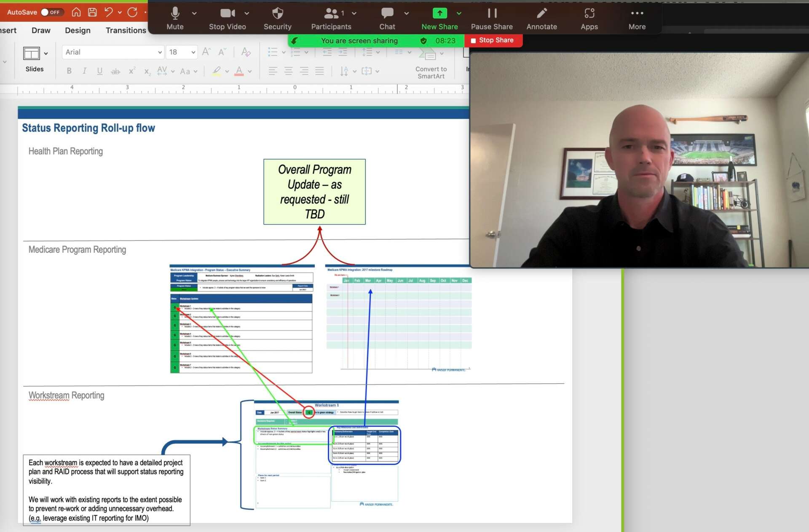Expand the New Share options arrow

click(x=459, y=13)
